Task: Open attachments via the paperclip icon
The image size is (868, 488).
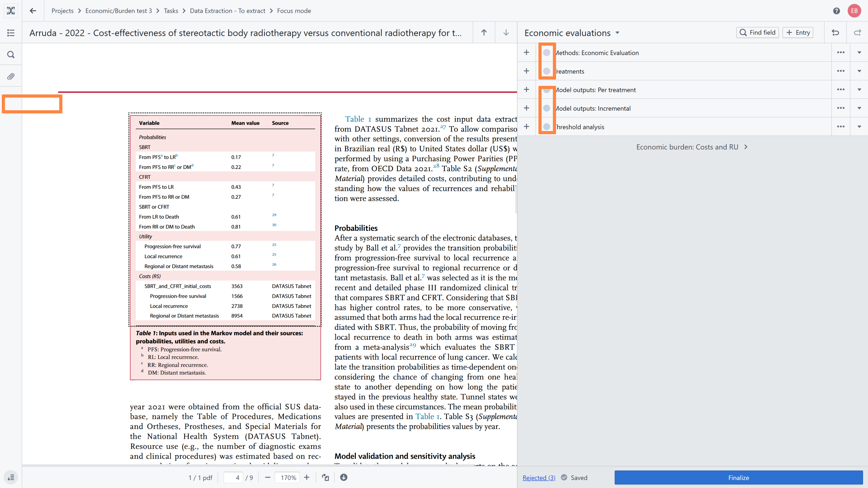Action: [11, 76]
